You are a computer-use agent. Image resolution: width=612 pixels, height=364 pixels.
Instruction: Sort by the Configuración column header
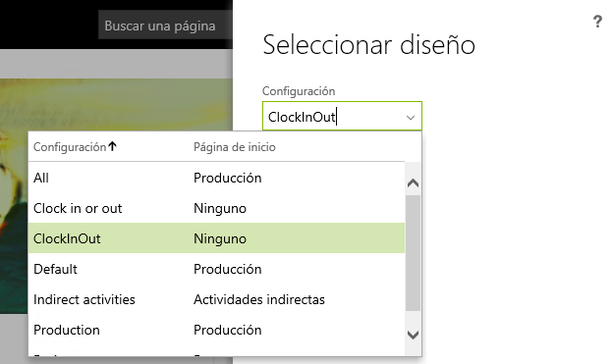click(x=70, y=147)
